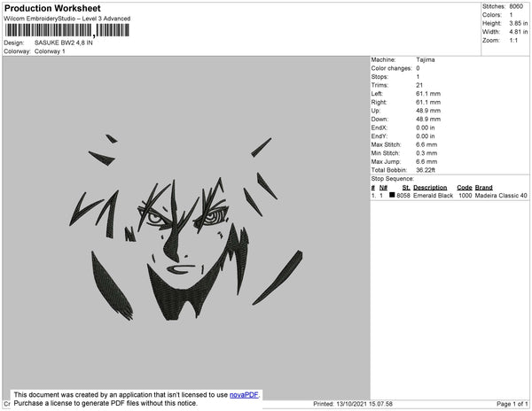Select the 'Stops:' label
This screenshot has height=411, width=532.
[x=379, y=76]
